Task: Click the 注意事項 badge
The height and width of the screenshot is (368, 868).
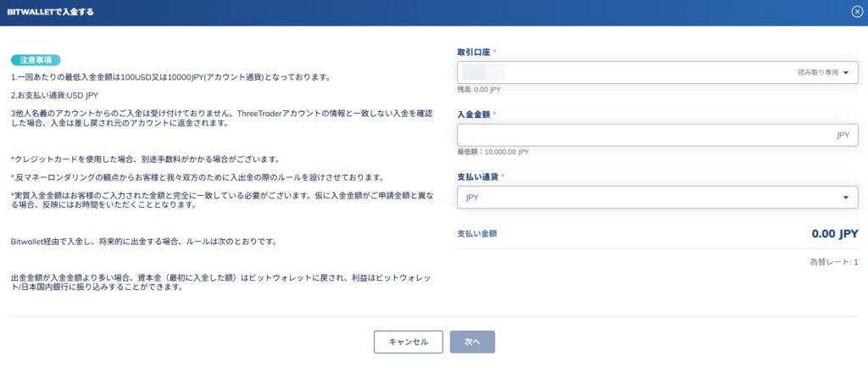Action: [x=36, y=60]
